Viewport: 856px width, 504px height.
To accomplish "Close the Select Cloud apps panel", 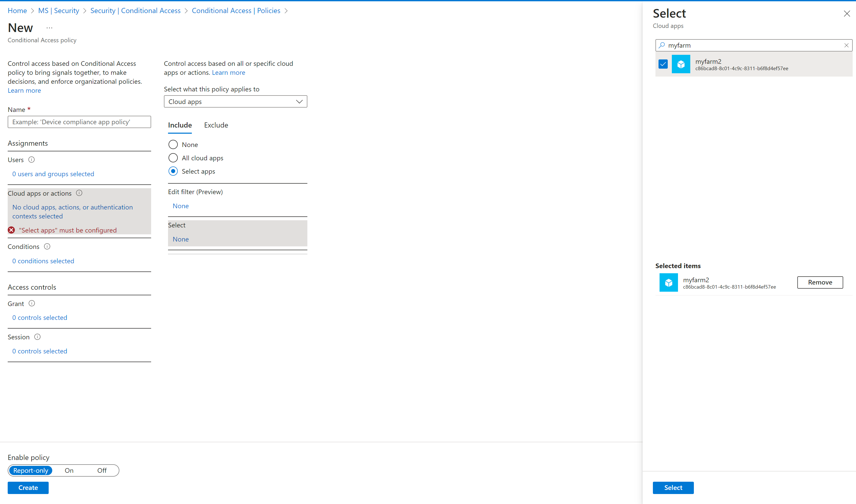I will coord(847,14).
